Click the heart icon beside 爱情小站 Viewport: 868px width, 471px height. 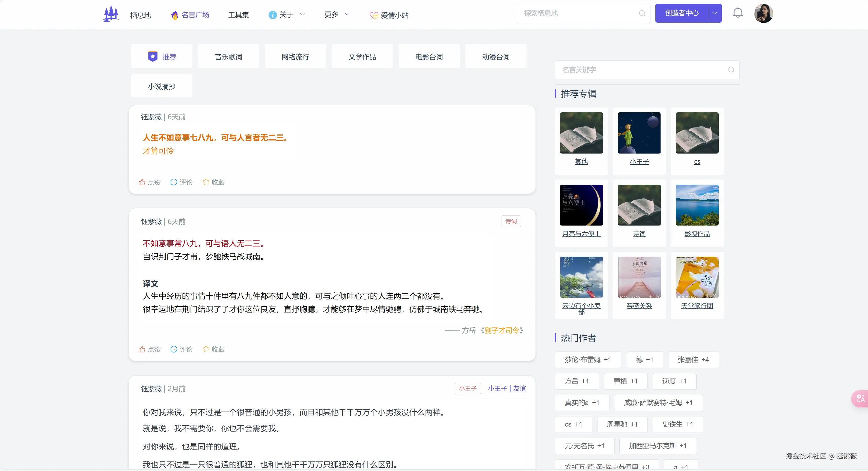click(374, 16)
